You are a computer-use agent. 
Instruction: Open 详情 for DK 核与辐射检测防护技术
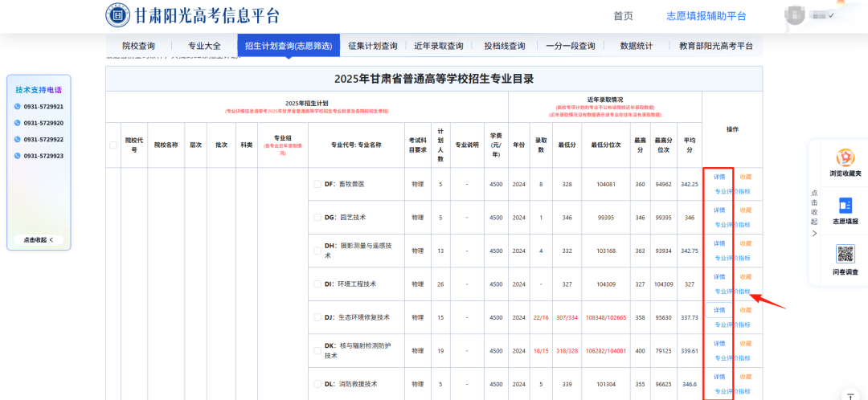click(x=719, y=343)
